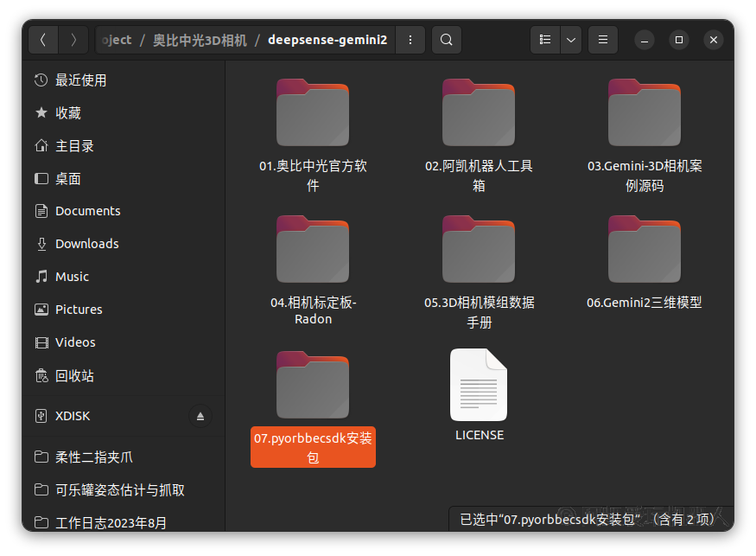Maximize the file manager window
This screenshot has width=756, height=556.
click(679, 40)
